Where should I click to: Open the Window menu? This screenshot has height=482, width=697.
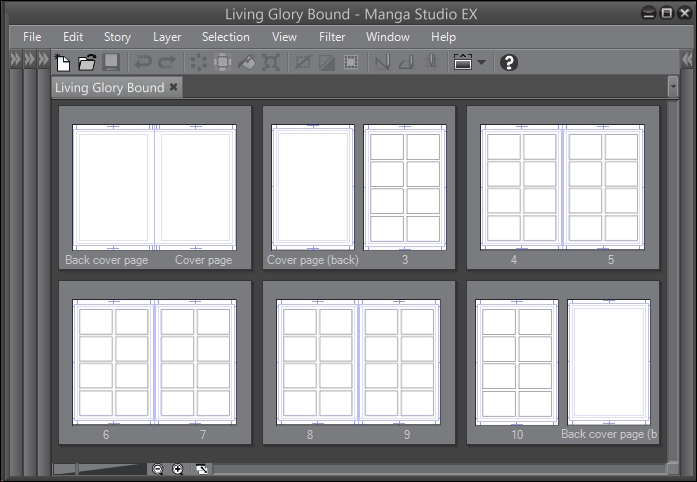pyautogui.click(x=388, y=37)
